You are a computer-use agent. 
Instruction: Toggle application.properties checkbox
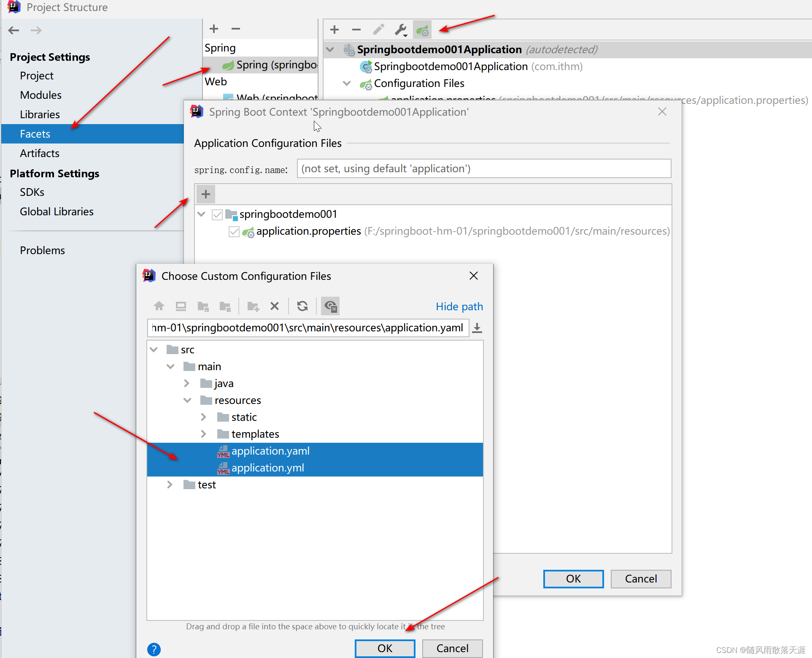(x=234, y=231)
